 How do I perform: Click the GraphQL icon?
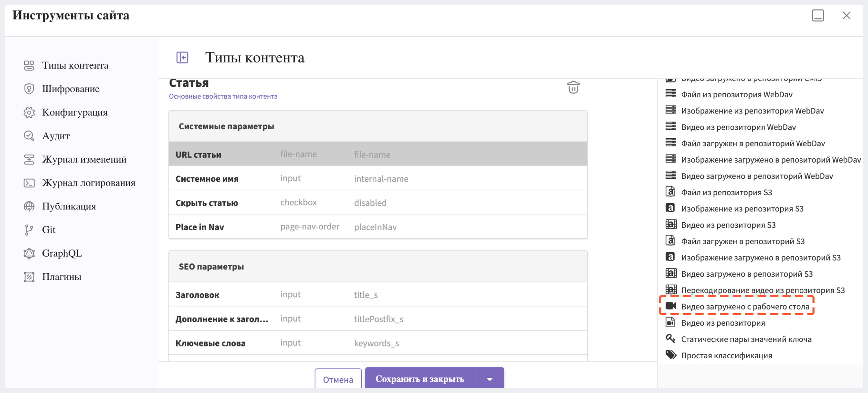pos(29,253)
